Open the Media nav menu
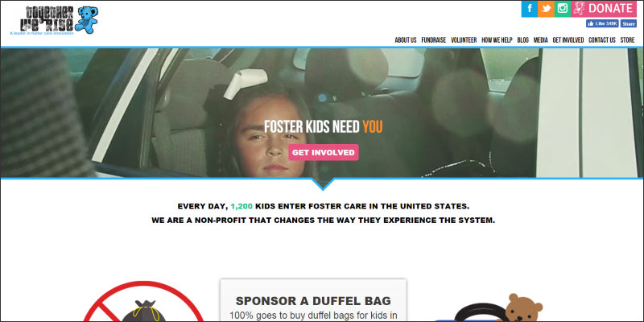Image resolution: width=644 pixels, height=322 pixels. pyautogui.click(x=540, y=40)
